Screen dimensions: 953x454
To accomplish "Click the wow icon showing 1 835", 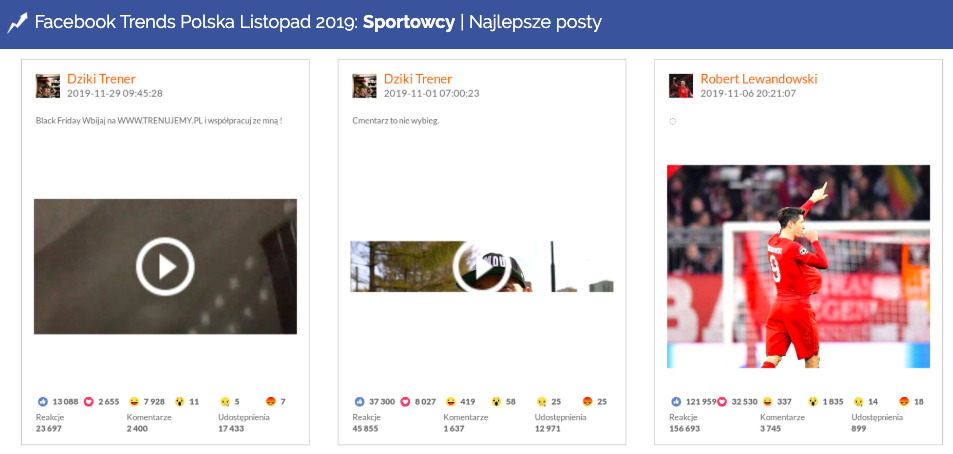I will (813, 402).
